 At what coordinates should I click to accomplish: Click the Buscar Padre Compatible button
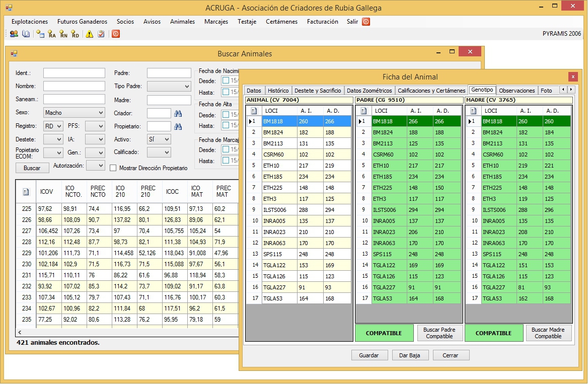click(x=439, y=333)
